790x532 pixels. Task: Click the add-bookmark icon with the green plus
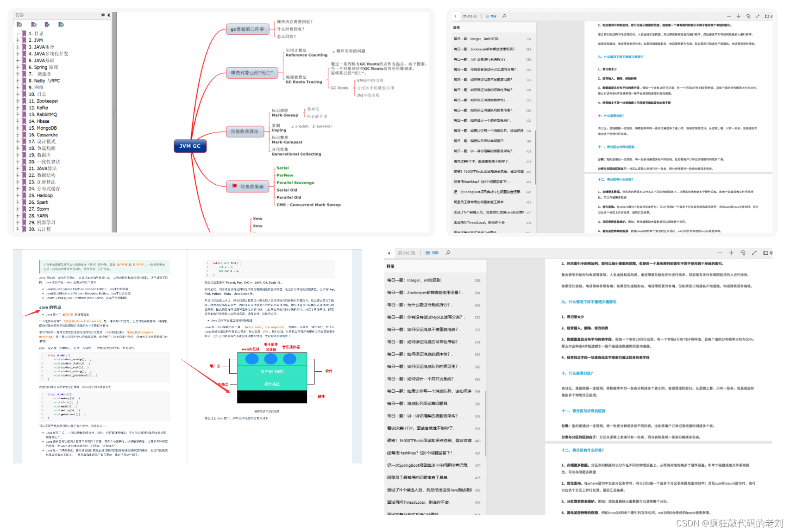[33, 25]
